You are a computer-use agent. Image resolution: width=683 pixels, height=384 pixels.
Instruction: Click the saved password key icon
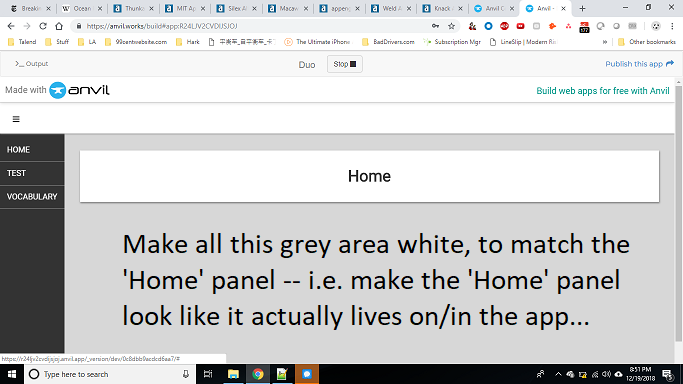pyautogui.click(x=435, y=26)
